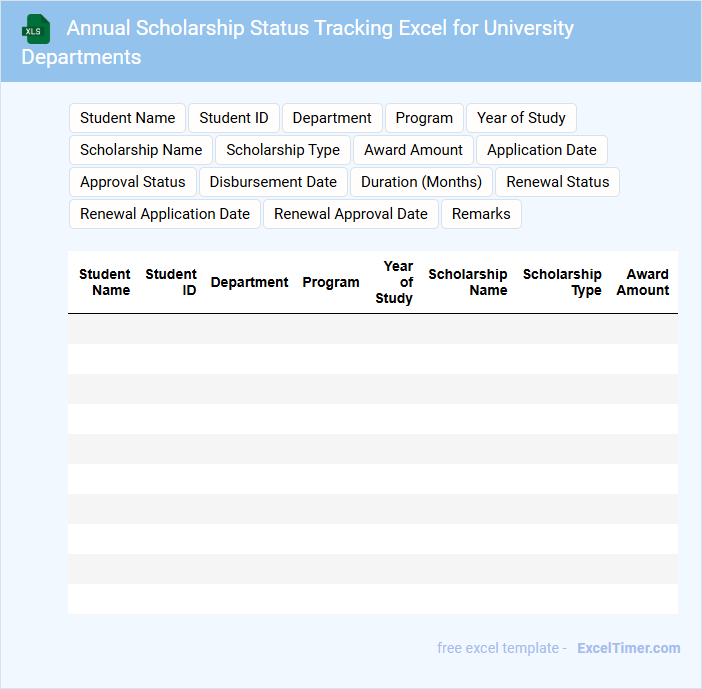
Task: Choose the Approval Status tag
Action: (133, 182)
